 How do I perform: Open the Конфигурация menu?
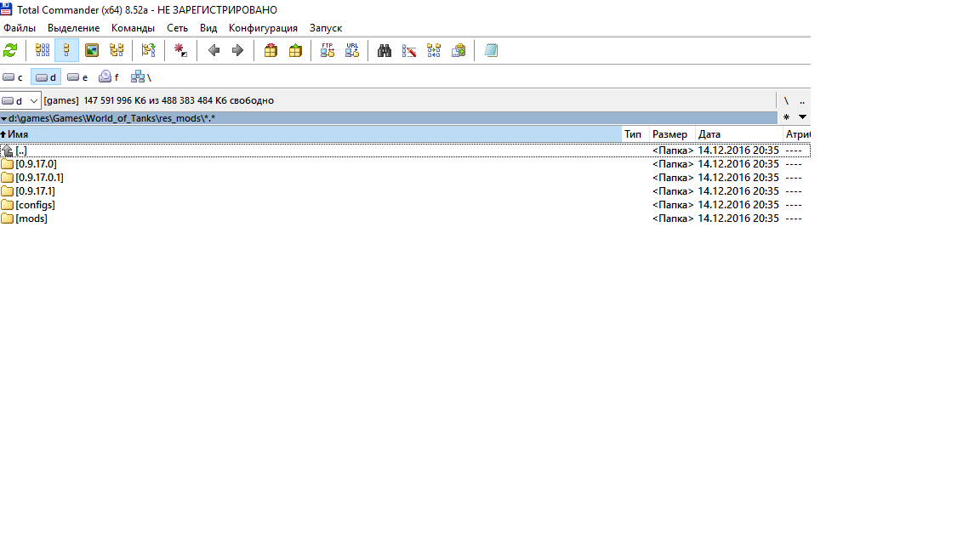[x=263, y=28]
